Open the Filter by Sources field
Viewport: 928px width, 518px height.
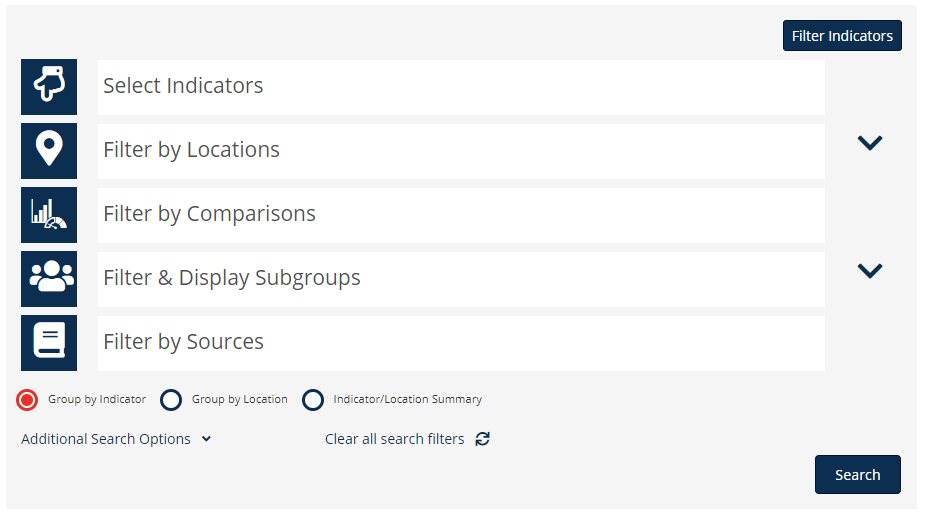461,343
